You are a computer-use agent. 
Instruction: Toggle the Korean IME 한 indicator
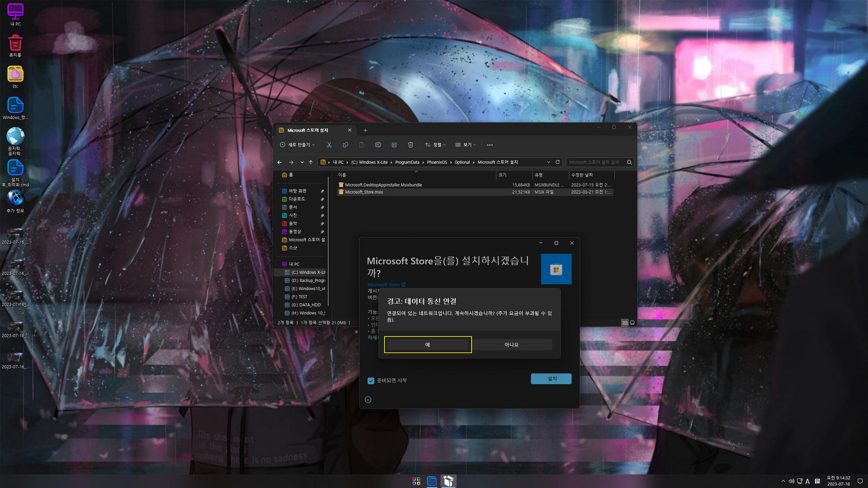click(817, 481)
